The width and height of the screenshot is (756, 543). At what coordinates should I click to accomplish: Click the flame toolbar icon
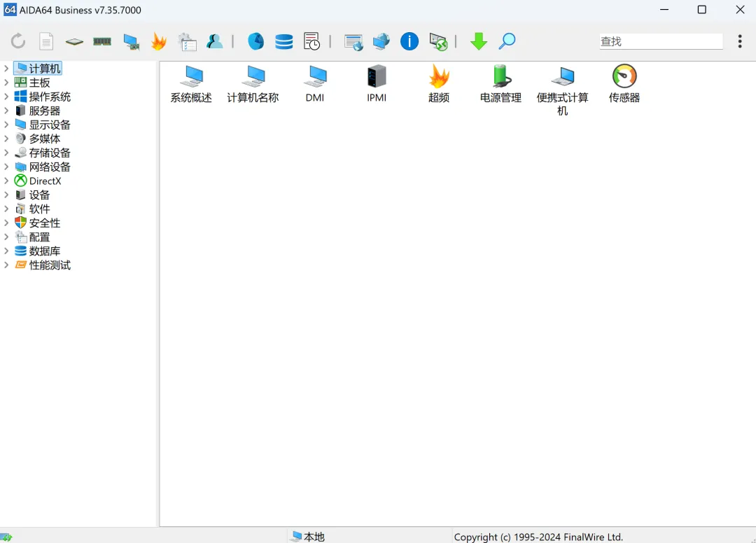[159, 41]
